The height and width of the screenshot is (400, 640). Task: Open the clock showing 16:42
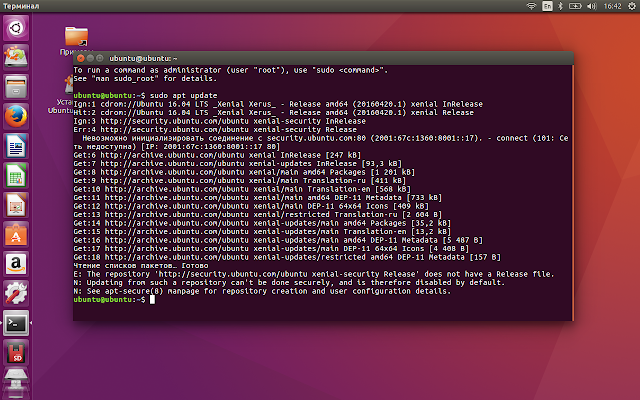pyautogui.click(x=612, y=6)
